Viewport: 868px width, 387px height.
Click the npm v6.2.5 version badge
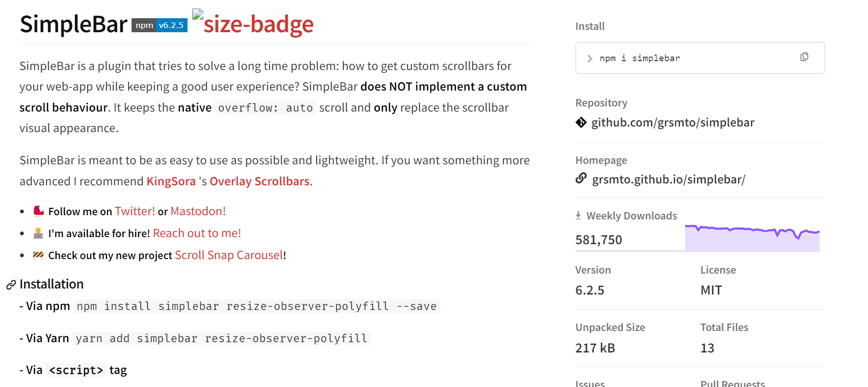click(x=160, y=25)
